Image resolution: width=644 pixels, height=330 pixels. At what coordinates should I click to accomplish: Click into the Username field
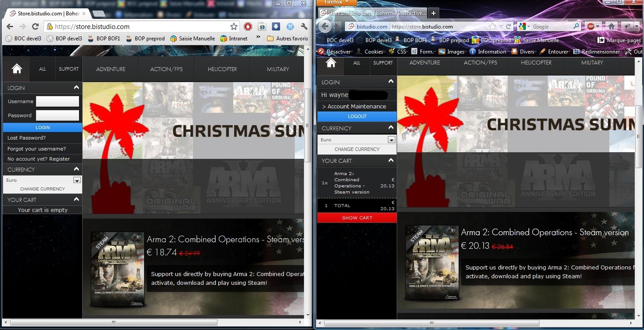[x=57, y=101]
